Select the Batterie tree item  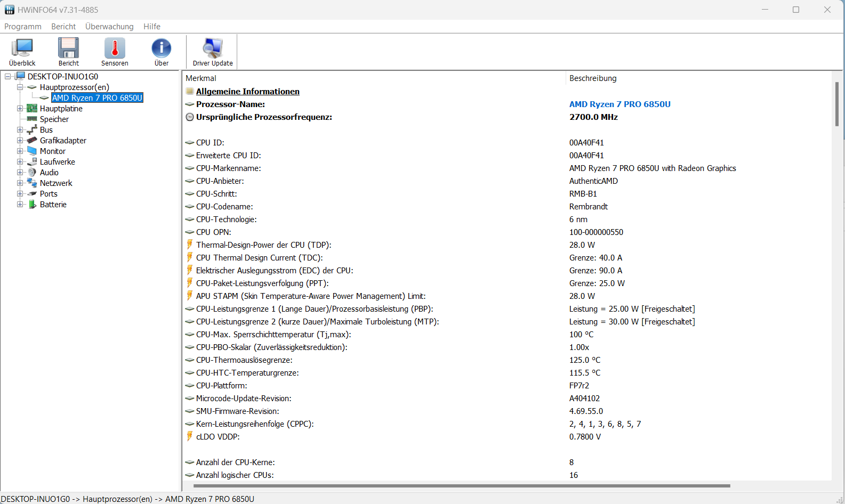[x=53, y=205]
